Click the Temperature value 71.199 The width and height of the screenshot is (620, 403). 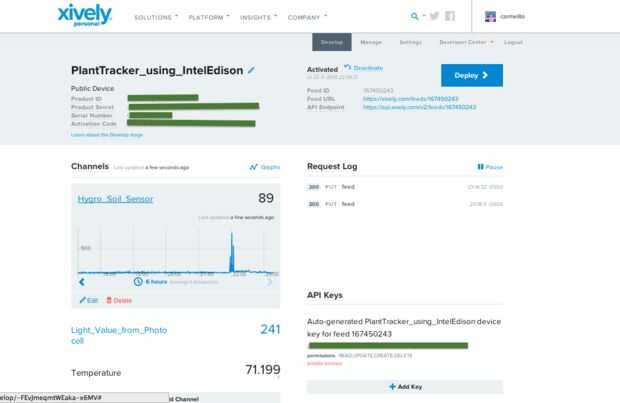263,370
